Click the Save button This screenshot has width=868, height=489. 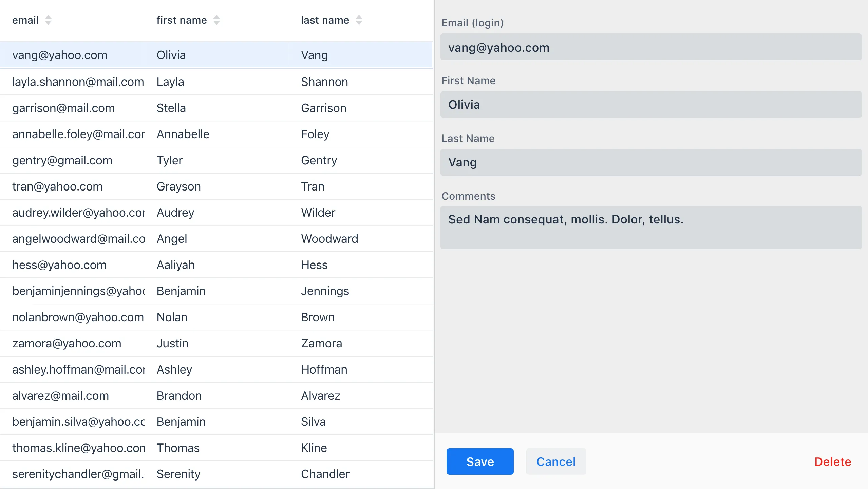coord(479,461)
